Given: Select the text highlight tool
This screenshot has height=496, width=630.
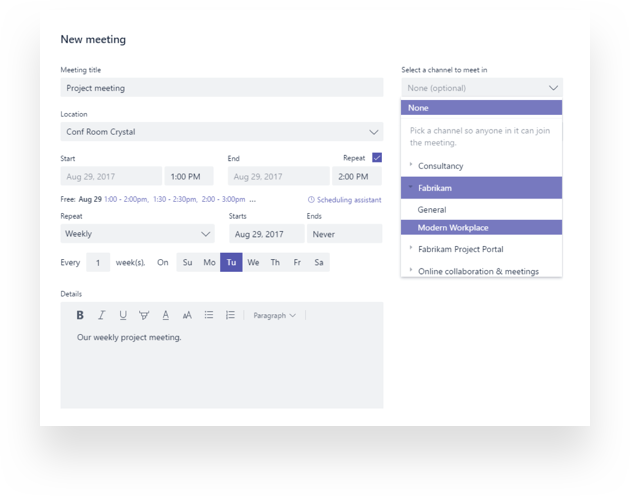Looking at the screenshot, I should 144,315.
